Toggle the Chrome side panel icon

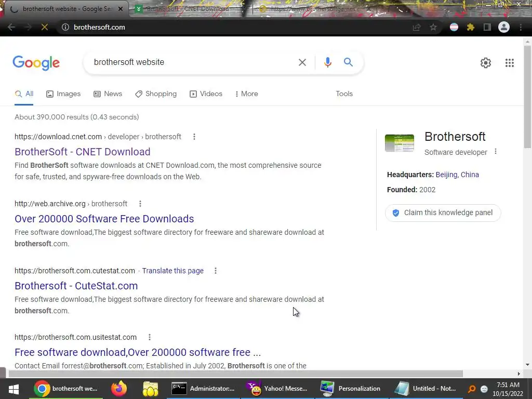487,27
